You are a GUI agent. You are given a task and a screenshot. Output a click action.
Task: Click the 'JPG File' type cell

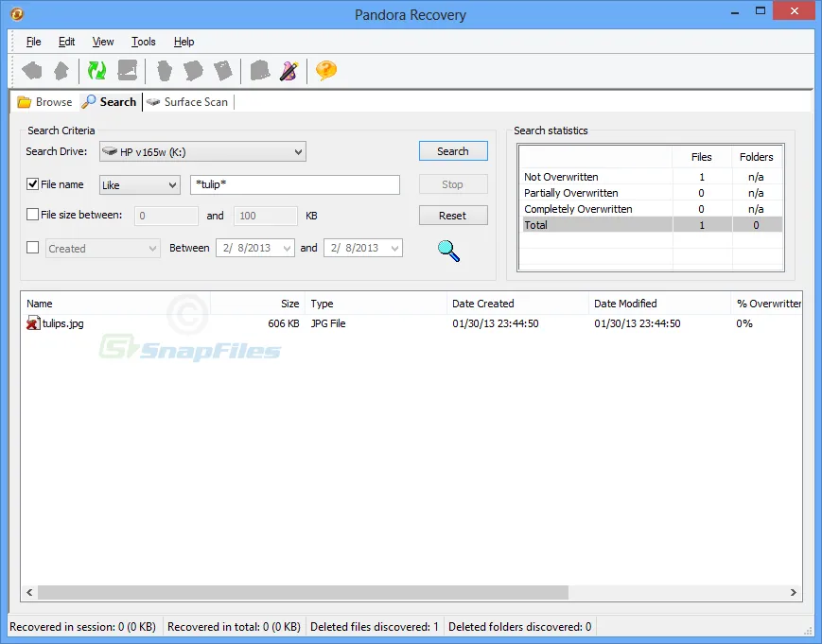coord(327,323)
